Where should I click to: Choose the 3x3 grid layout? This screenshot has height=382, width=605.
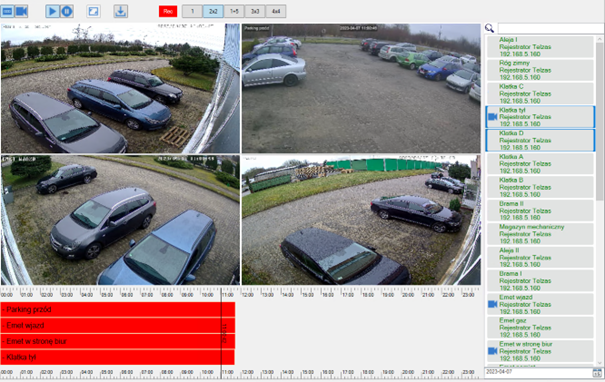coord(255,11)
